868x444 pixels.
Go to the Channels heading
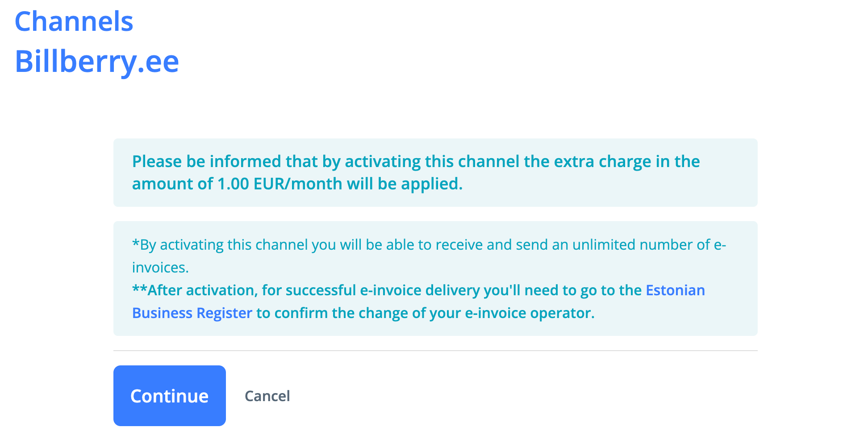[74, 21]
